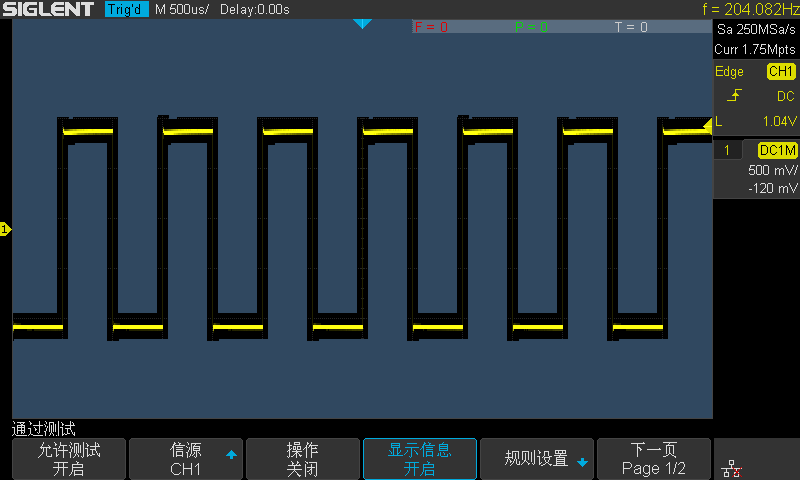Click the red F = 0 fail counter
This screenshot has width=800, height=480.
(431, 27)
